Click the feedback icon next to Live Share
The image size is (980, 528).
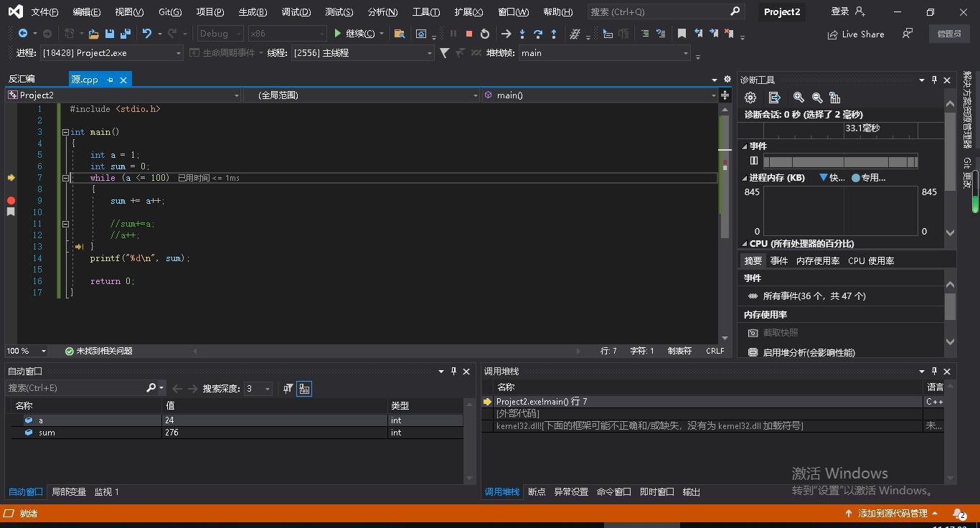point(908,34)
